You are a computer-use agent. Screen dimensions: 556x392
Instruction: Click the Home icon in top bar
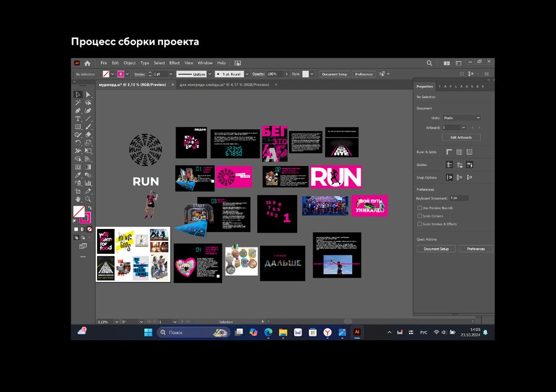(87, 63)
